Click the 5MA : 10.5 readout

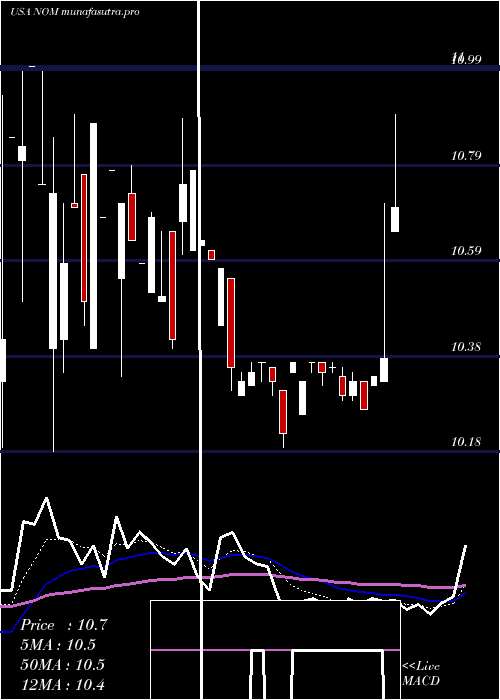click(58, 645)
